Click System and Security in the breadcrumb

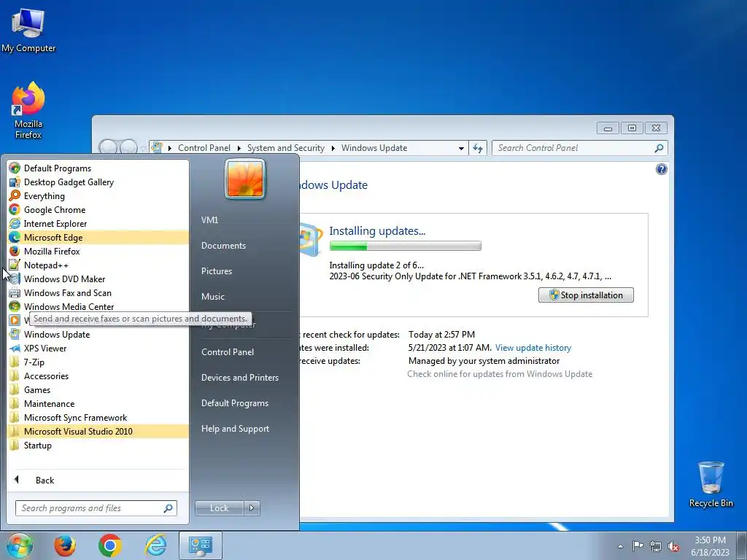click(285, 148)
